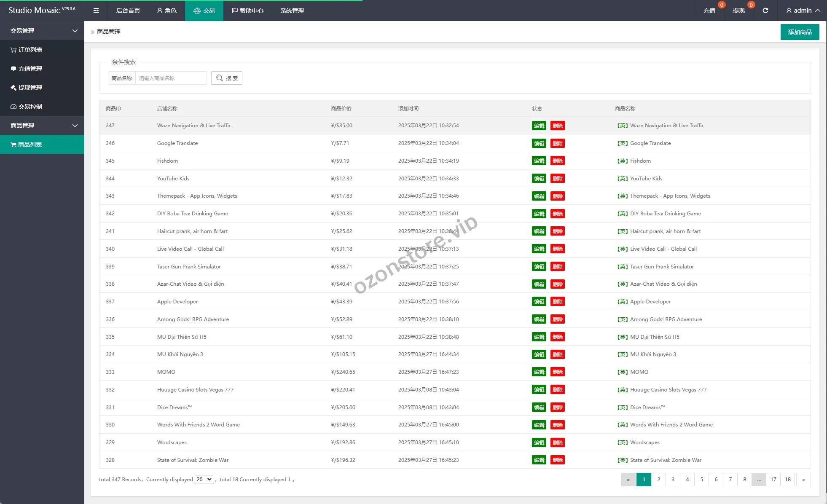
Task: Click the 搜索 search button
Action: click(227, 78)
